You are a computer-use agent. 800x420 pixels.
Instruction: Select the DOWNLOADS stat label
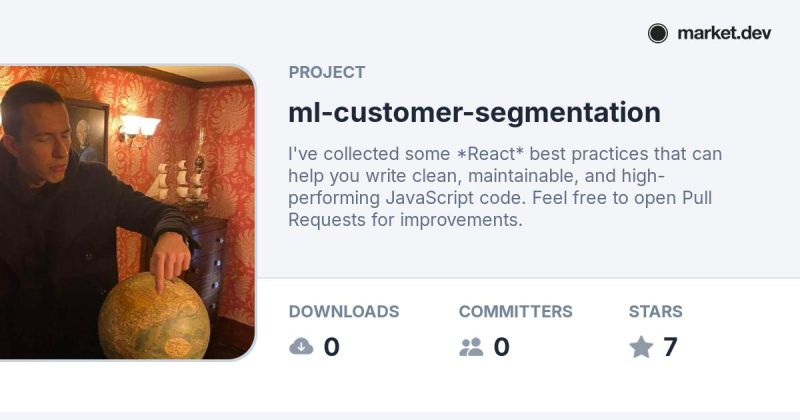(344, 311)
